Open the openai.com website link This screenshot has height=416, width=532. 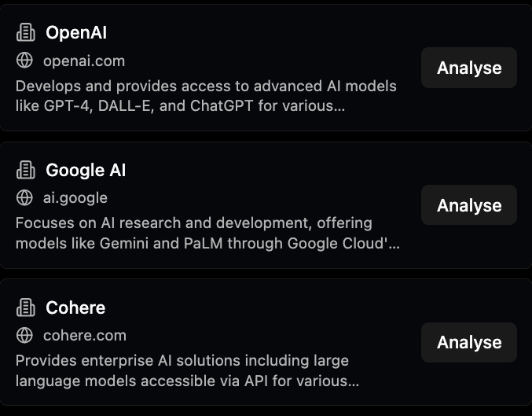pos(84,61)
